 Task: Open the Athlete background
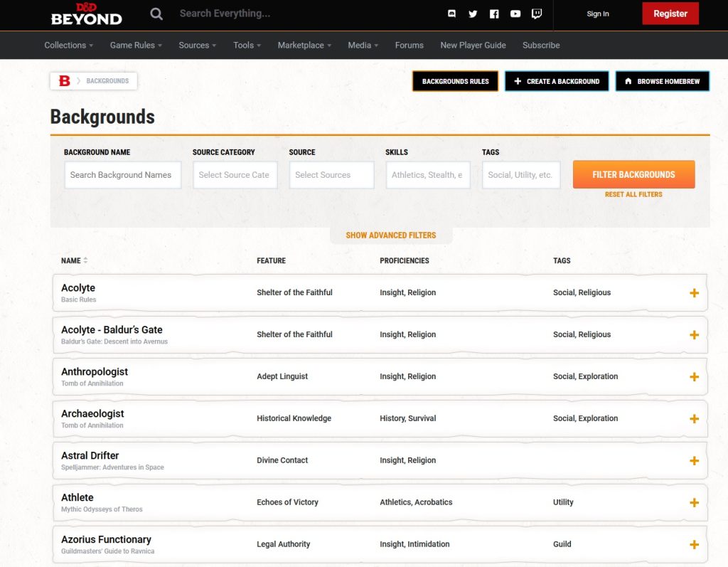tap(77, 497)
